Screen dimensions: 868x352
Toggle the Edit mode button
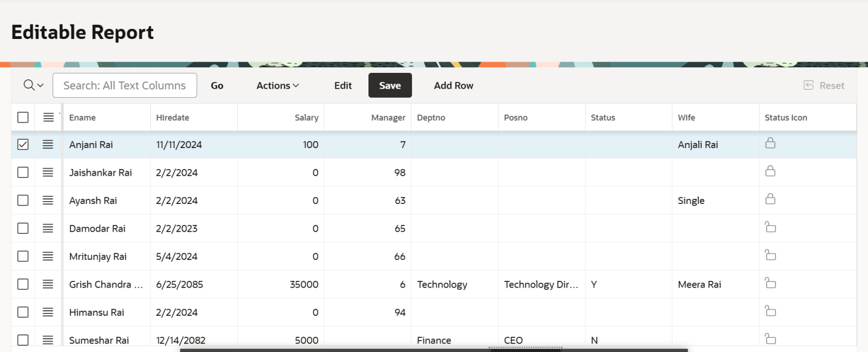pos(343,85)
